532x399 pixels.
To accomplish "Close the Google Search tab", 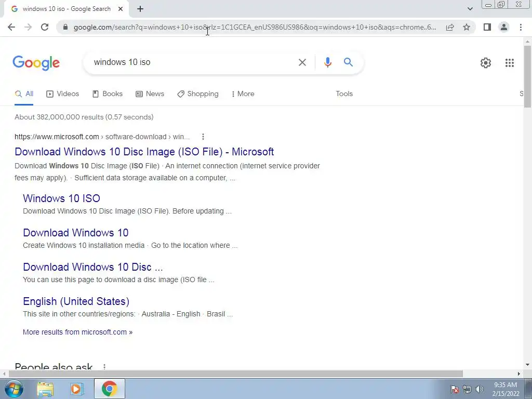I will click(121, 9).
